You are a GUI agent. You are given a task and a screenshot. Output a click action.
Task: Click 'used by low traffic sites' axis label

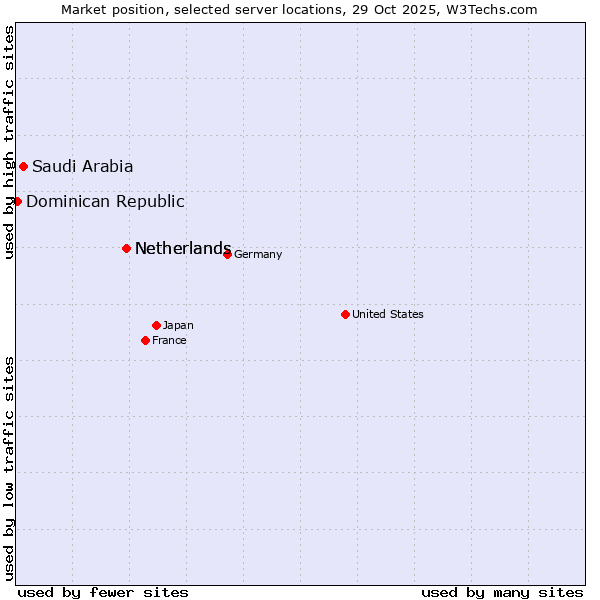pos(10,468)
